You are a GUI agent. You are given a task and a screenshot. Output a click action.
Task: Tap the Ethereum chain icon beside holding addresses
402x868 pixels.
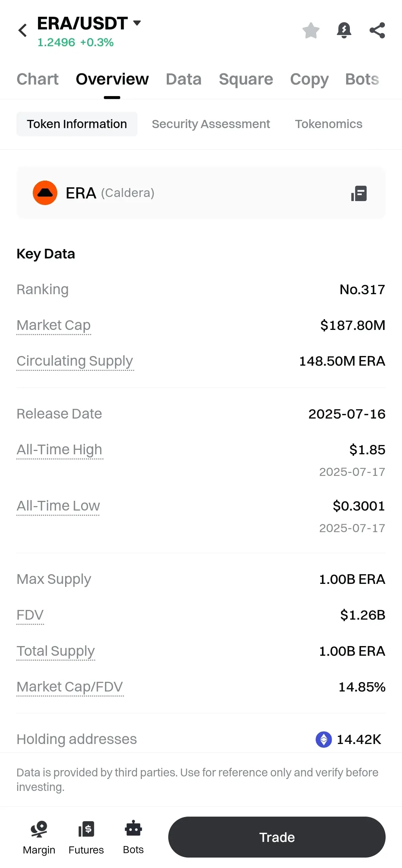pos(323,739)
